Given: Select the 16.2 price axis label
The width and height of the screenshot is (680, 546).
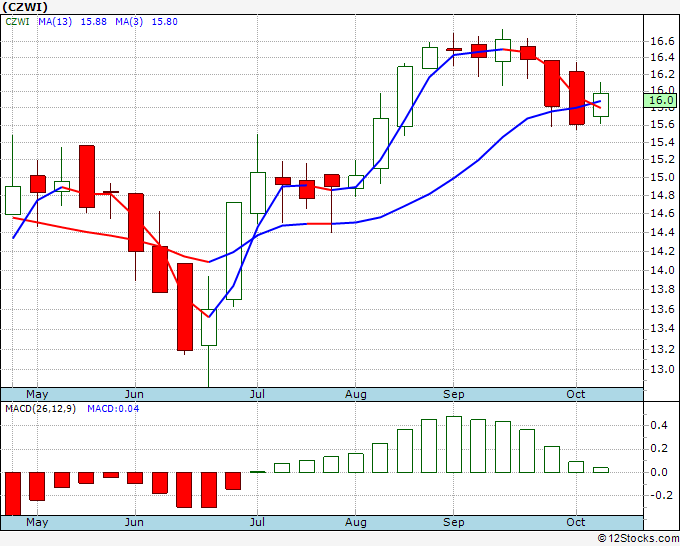Looking at the screenshot, I should coord(662,75).
